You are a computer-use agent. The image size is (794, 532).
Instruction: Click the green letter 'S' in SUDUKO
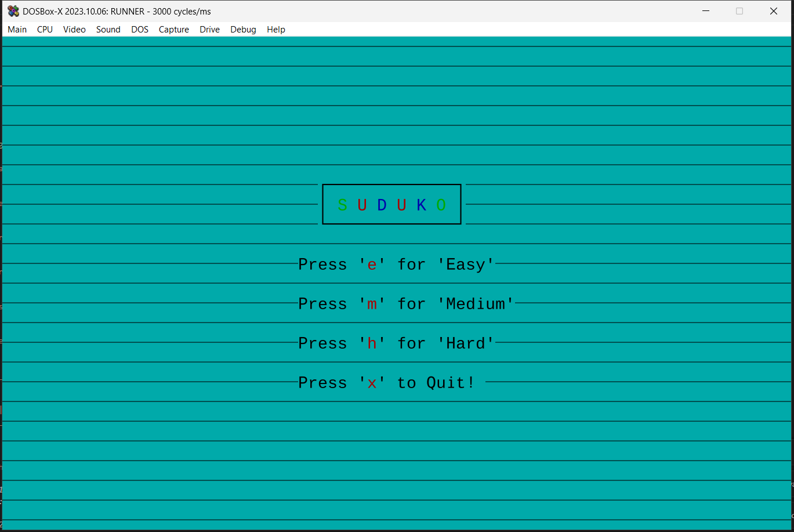click(342, 205)
